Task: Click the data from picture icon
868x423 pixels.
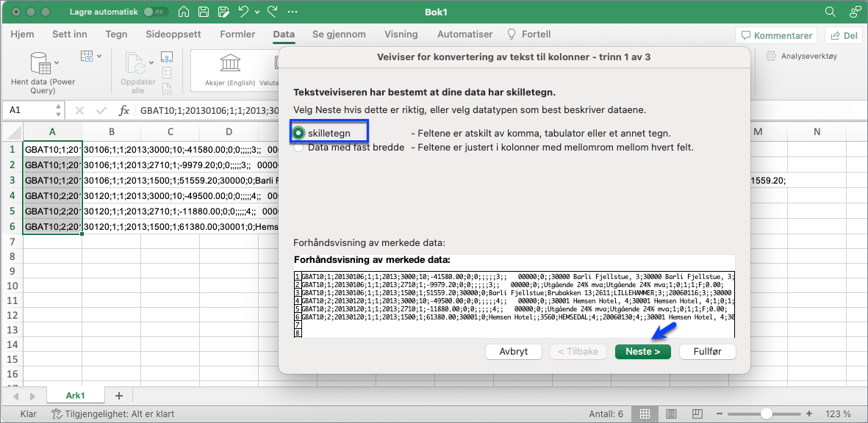Action: point(87,56)
